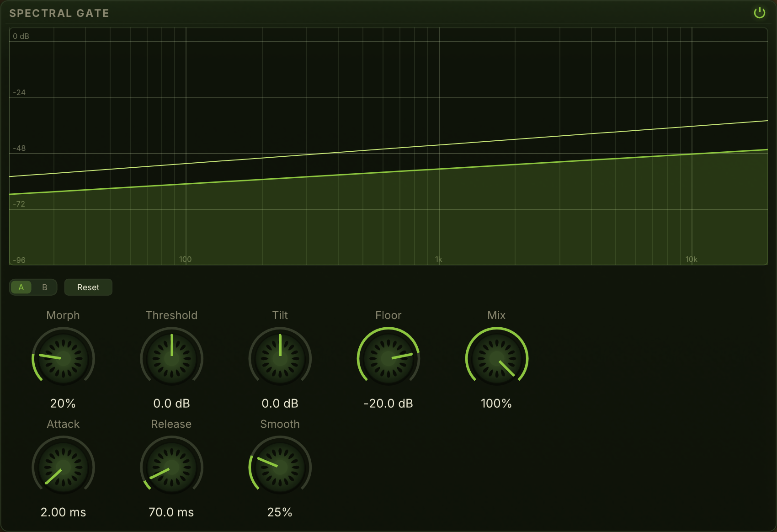The image size is (777, 532).
Task: Select the Smooth value 25%
Action: (x=280, y=512)
